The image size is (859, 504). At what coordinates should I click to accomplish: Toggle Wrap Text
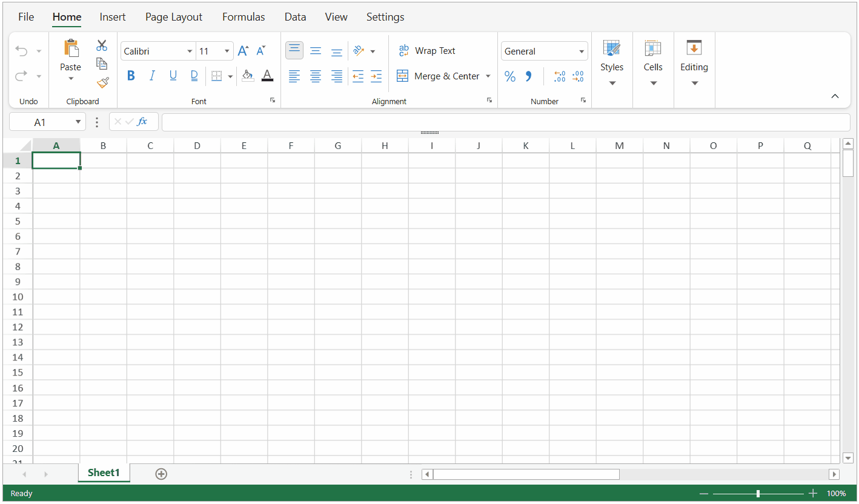(x=427, y=51)
